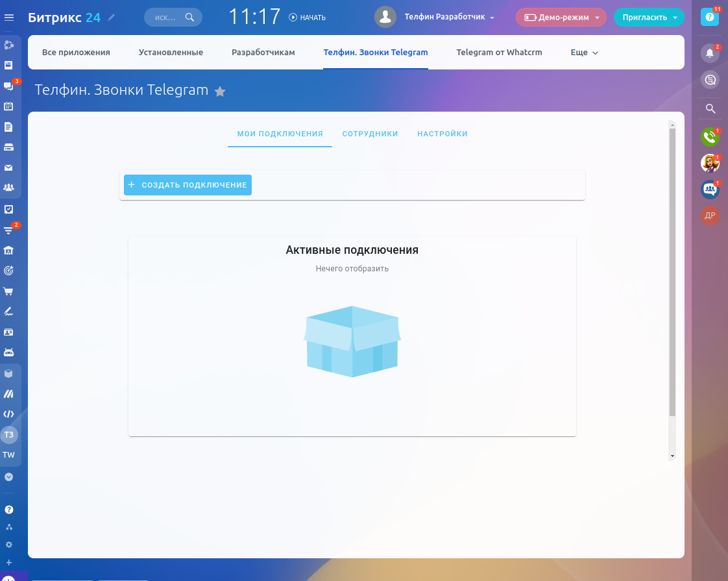Image resolution: width=728 pixels, height=581 pixels.
Task: Expand hidden sidebar items chevron circle
Action: [x=9, y=477]
